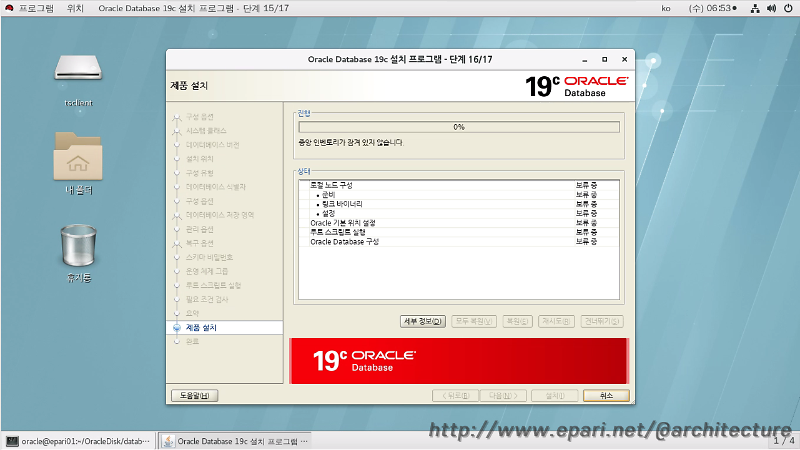The image size is (800, 450).
Task: Select the 관리 옵션 step in sidebar
Action: click(x=199, y=230)
